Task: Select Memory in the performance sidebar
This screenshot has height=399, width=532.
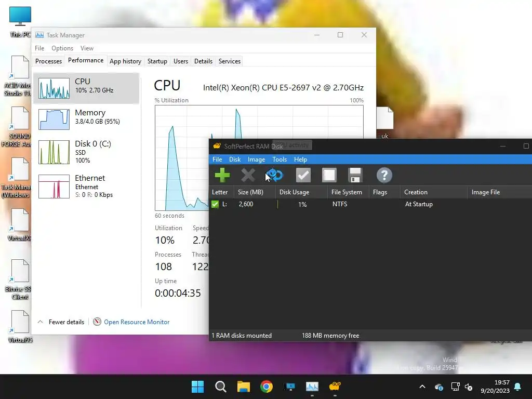Action: coord(86,119)
